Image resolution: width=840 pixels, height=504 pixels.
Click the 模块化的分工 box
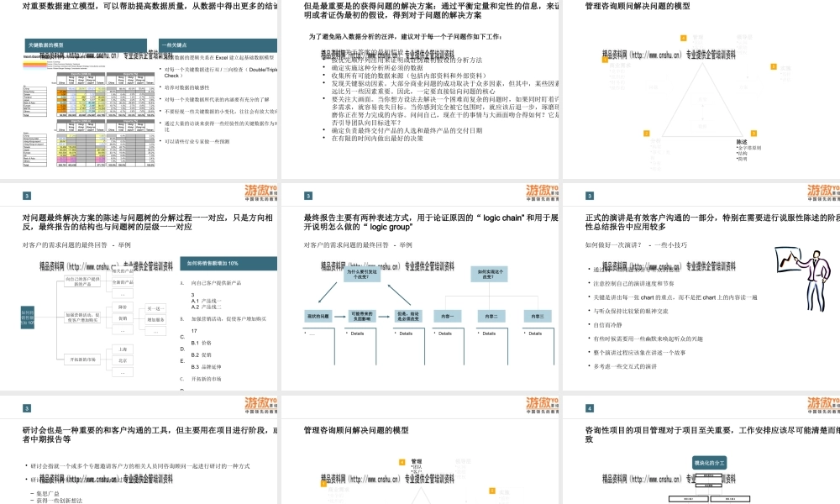point(709,463)
